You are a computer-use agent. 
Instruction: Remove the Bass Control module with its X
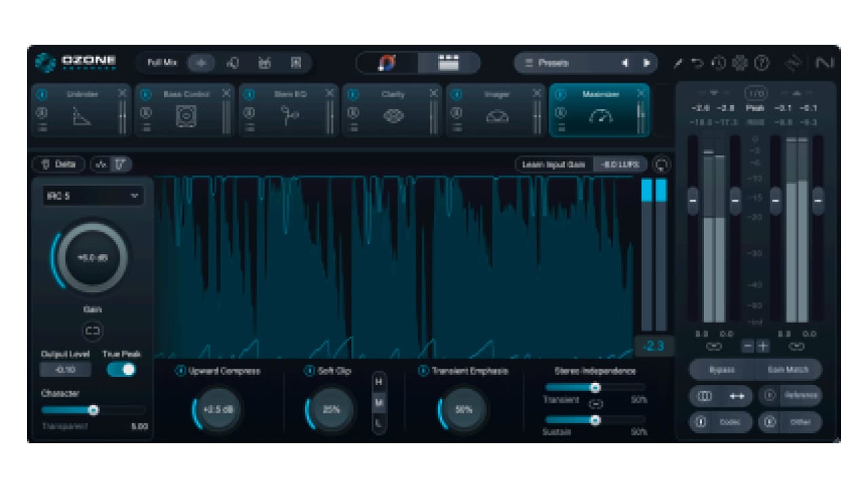point(226,93)
